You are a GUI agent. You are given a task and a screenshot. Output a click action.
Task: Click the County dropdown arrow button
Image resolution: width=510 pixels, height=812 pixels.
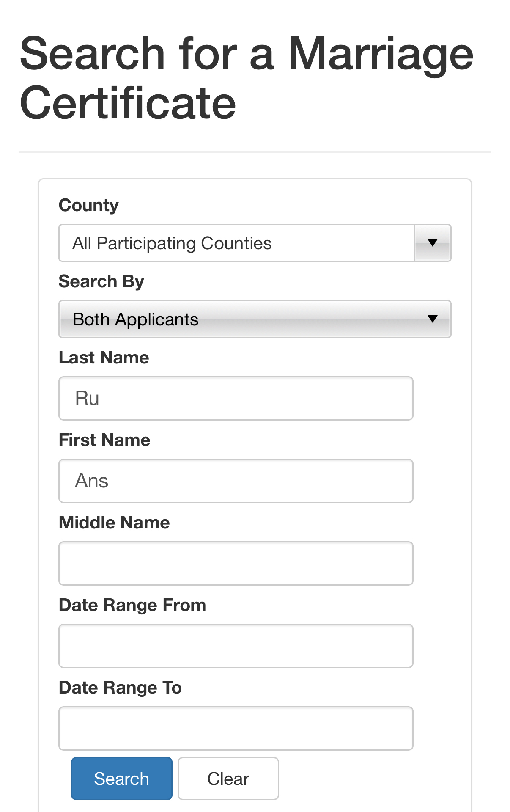(432, 243)
